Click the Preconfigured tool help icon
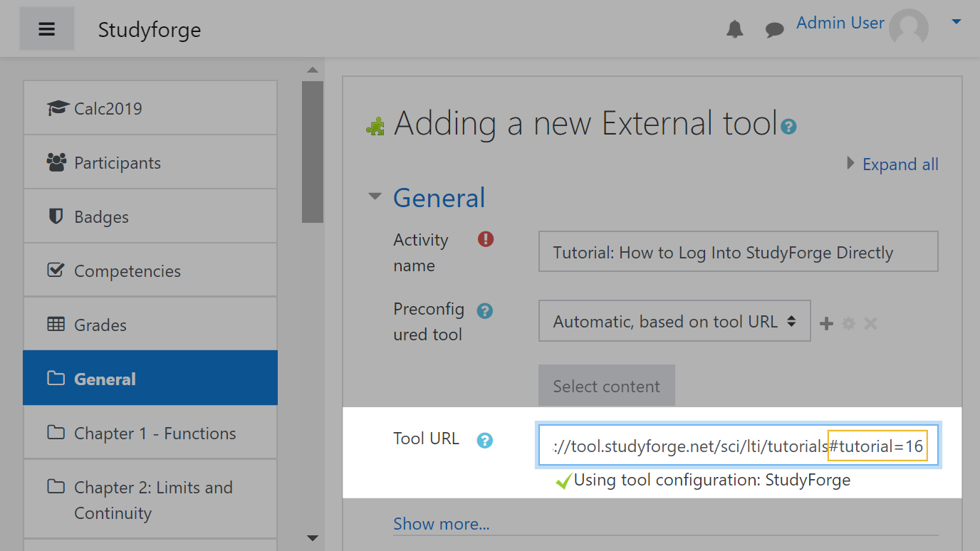Screen dimensions: 980x551 [486, 310]
